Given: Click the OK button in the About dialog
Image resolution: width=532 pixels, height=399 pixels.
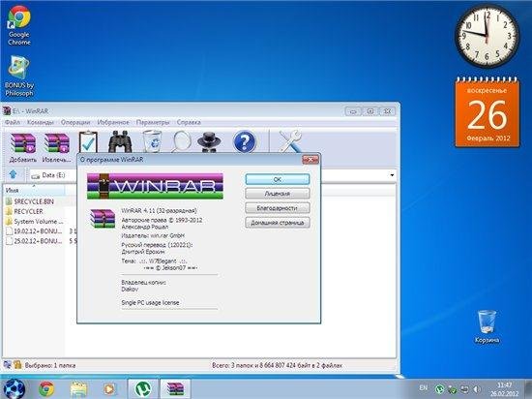Looking at the screenshot, I should coord(278,179).
